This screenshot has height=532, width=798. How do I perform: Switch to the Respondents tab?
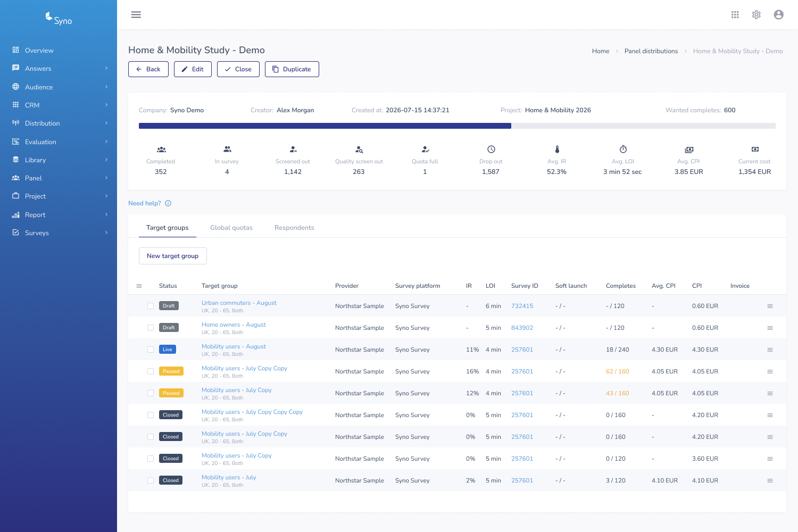click(294, 228)
